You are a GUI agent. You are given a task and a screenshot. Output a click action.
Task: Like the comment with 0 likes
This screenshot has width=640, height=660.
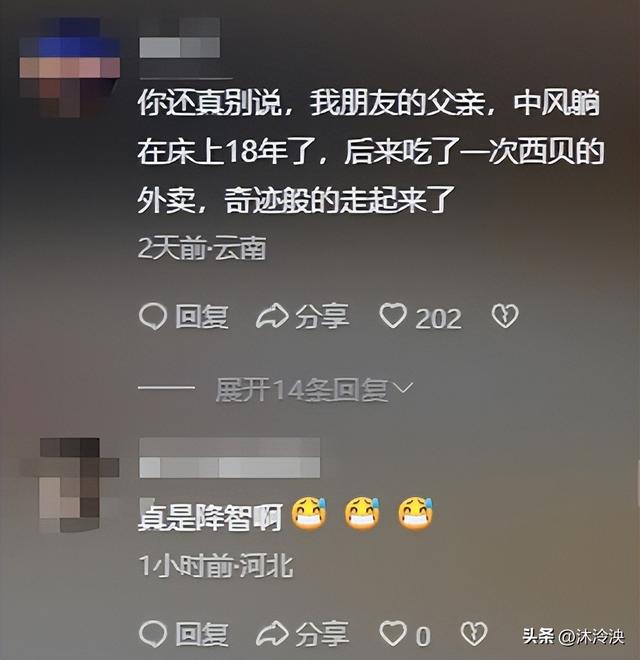pos(392,633)
